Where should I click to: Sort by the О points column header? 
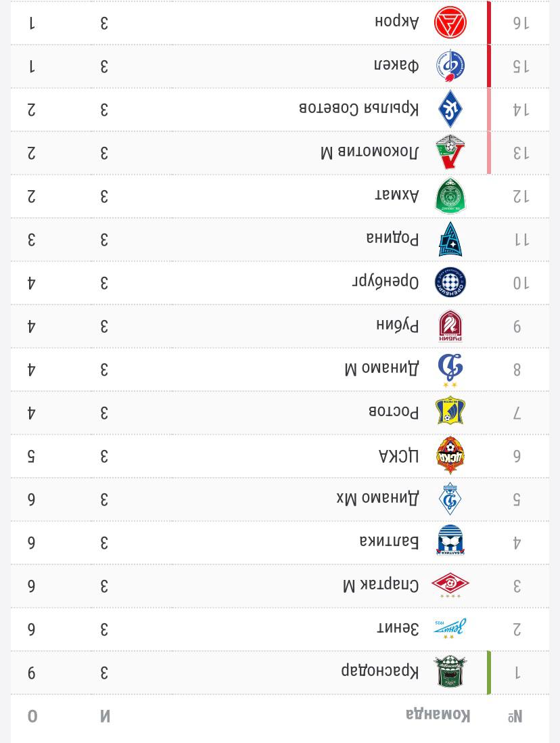[x=32, y=716]
